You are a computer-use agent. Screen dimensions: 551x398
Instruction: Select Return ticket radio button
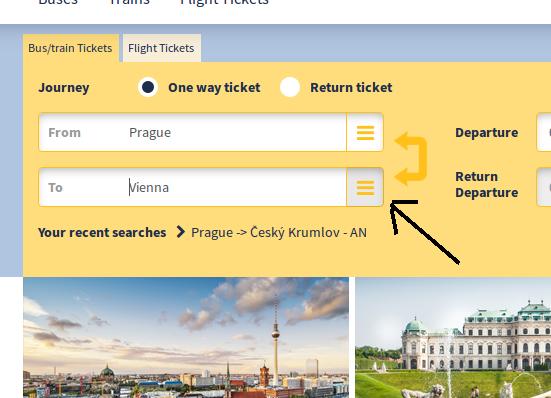(x=290, y=87)
